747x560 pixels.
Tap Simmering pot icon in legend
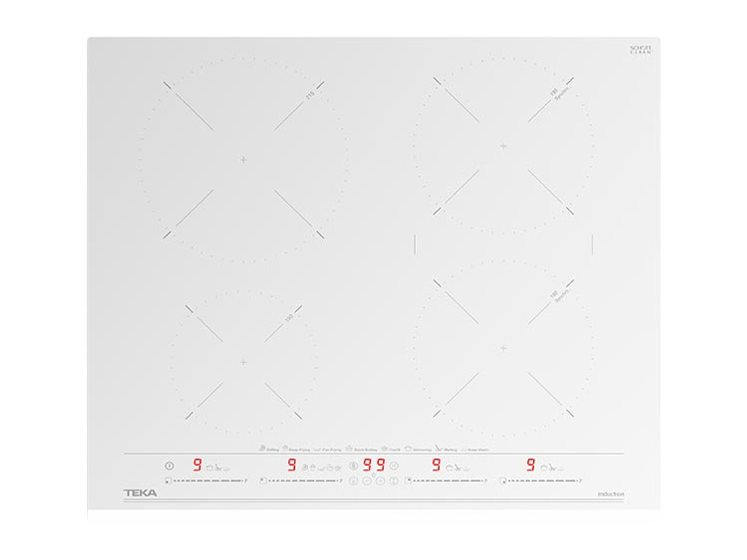(408, 449)
